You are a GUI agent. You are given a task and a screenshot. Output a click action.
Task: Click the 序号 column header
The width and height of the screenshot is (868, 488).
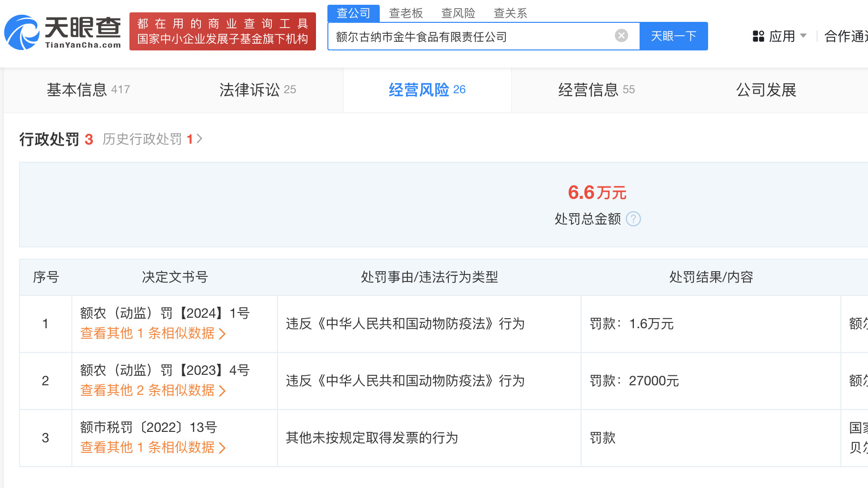pyautogui.click(x=46, y=277)
